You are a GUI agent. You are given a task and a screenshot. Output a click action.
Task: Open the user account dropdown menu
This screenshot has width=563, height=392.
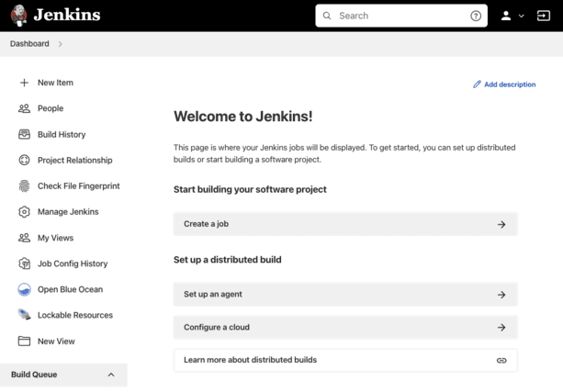coord(512,16)
